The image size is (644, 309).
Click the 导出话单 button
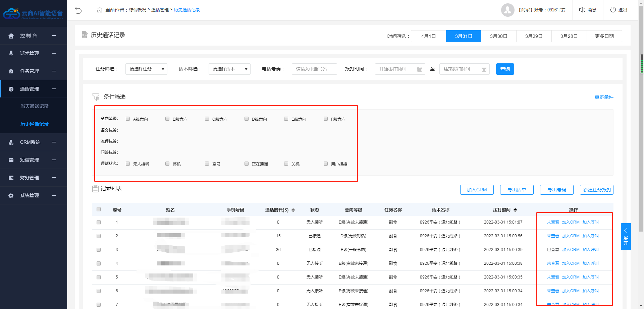pos(517,190)
